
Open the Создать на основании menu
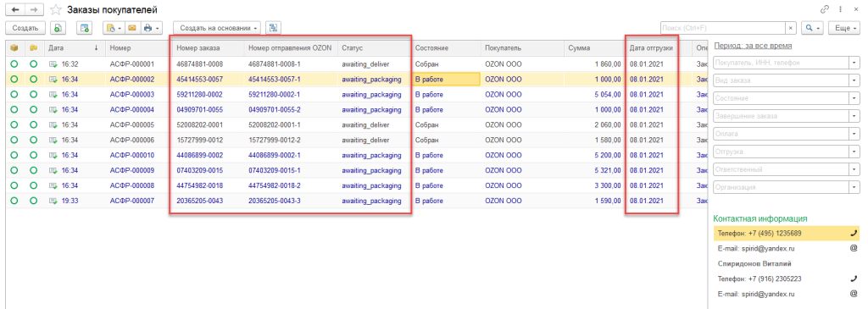(x=218, y=28)
